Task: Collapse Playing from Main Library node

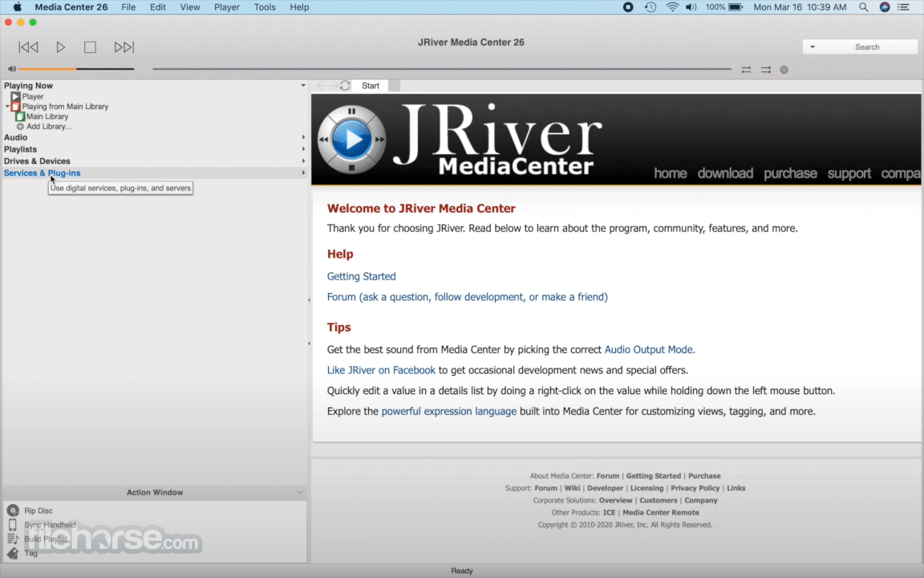Action: pos(7,107)
